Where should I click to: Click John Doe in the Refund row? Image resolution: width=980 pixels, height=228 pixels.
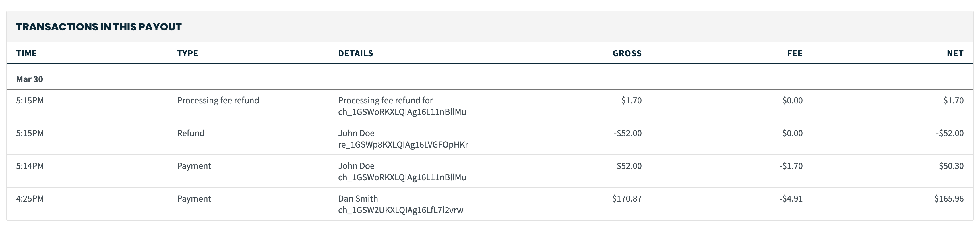(x=356, y=133)
